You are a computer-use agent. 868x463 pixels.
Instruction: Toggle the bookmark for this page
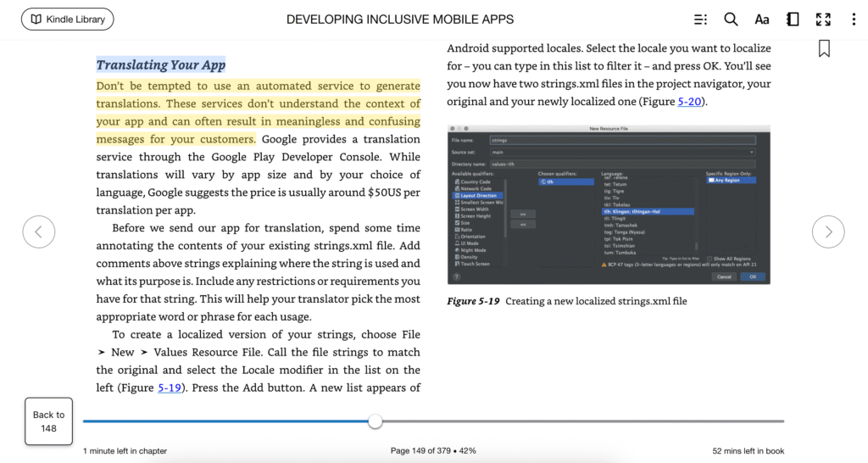(x=824, y=48)
